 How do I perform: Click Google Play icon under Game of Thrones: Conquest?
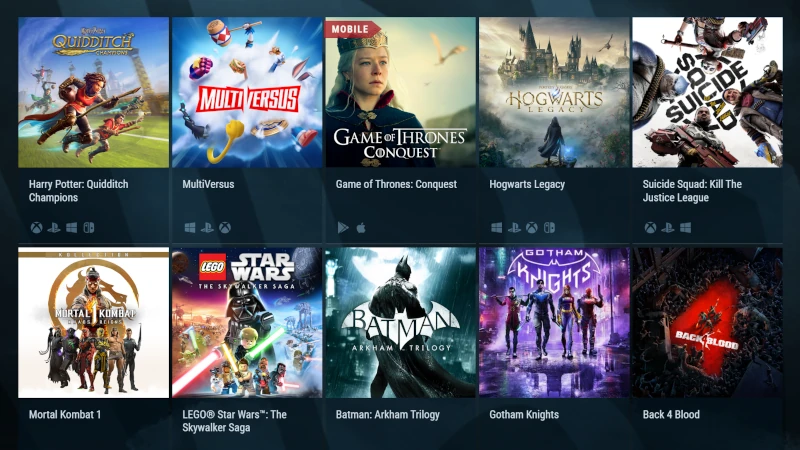[343, 228]
